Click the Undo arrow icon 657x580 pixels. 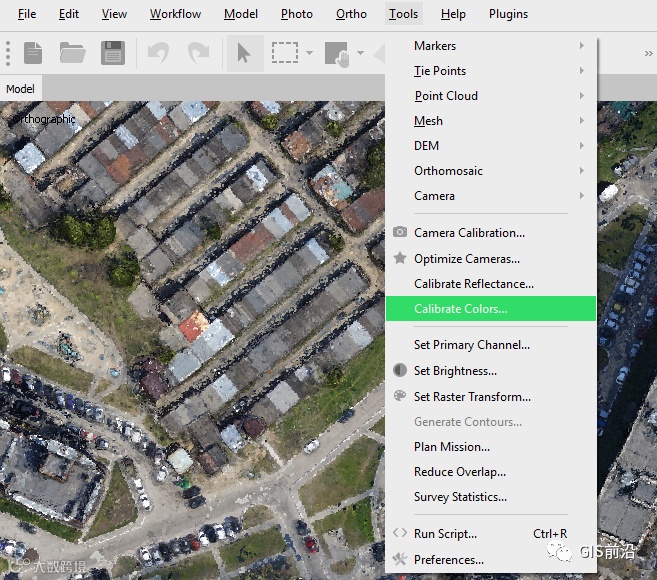point(158,53)
